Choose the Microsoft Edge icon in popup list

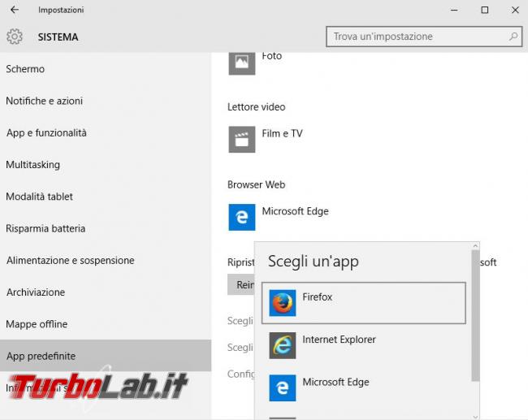pyautogui.click(x=283, y=388)
